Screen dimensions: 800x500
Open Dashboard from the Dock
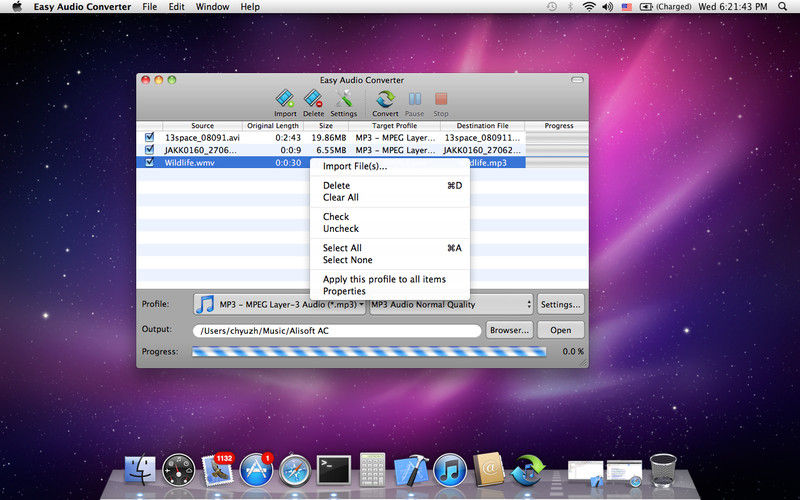[178, 470]
